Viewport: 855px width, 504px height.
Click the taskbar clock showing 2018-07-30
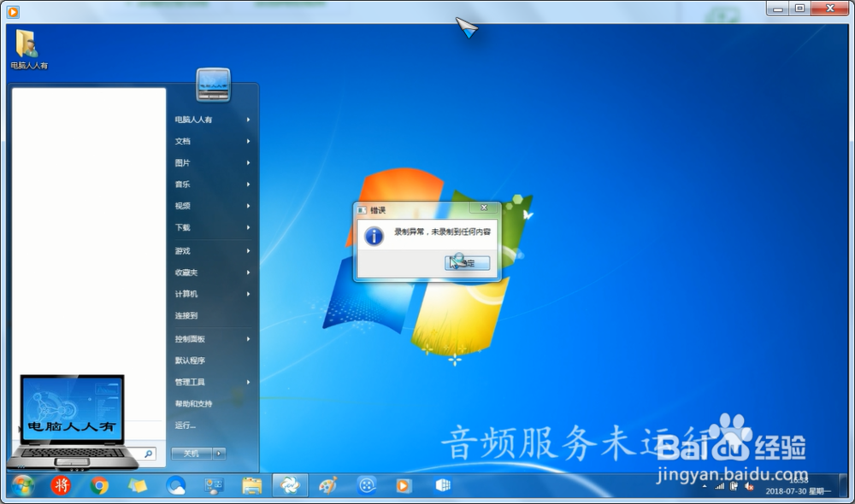click(798, 486)
